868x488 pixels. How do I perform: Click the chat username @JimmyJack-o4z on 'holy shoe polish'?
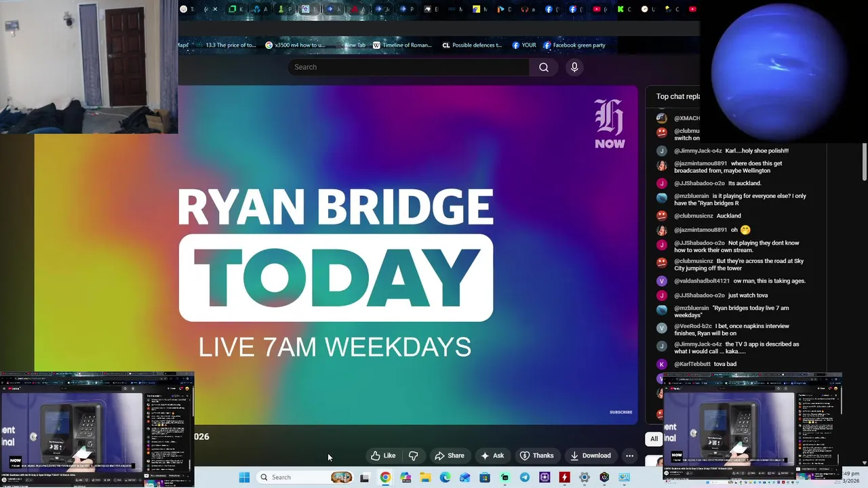point(698,150)
